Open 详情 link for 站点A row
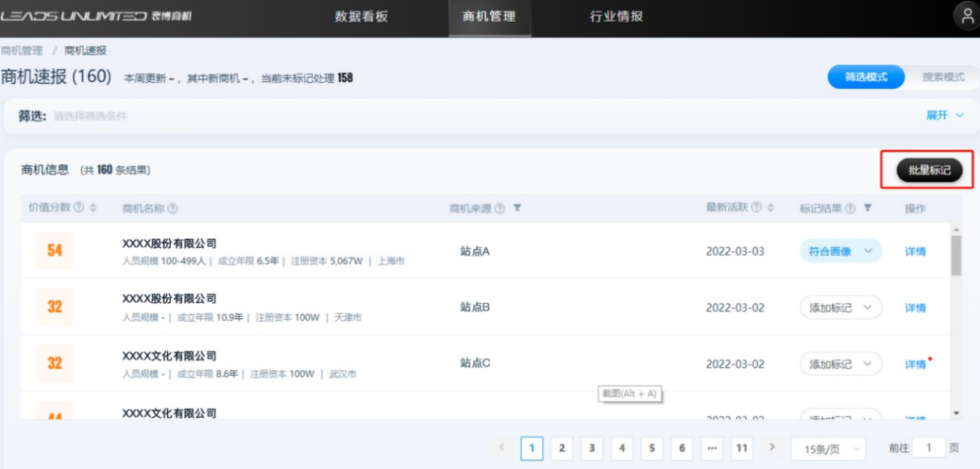This screenshot has width=980, height=469. [915, 251]
